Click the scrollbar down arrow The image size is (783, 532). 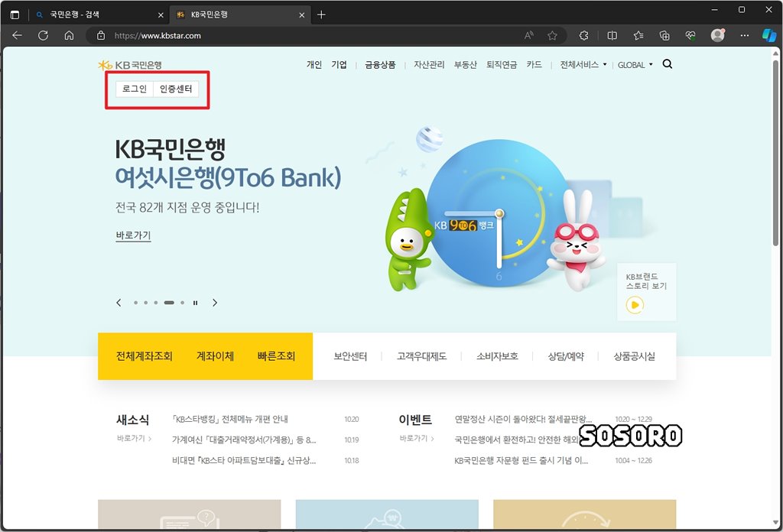(775, 523)
